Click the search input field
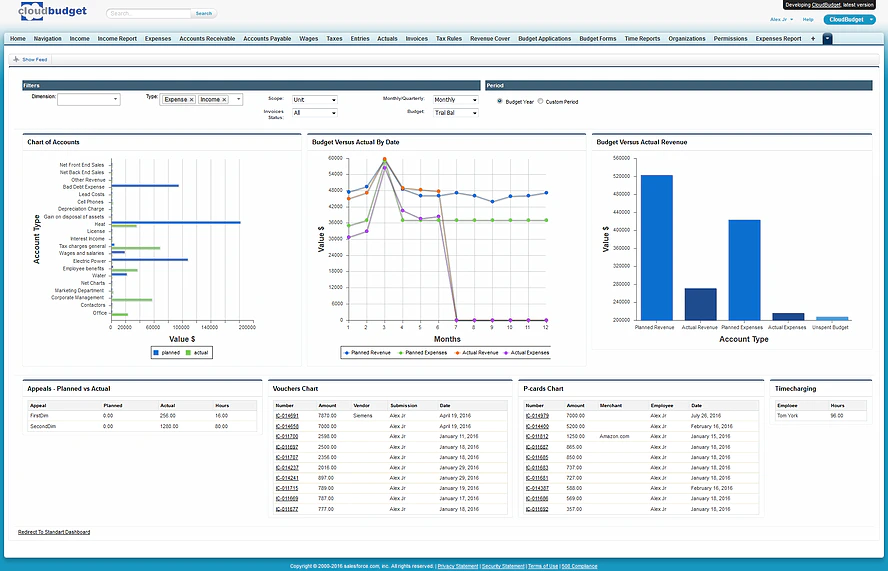Image resolution: width=888 pixels, height=571 pixels. 149,13
